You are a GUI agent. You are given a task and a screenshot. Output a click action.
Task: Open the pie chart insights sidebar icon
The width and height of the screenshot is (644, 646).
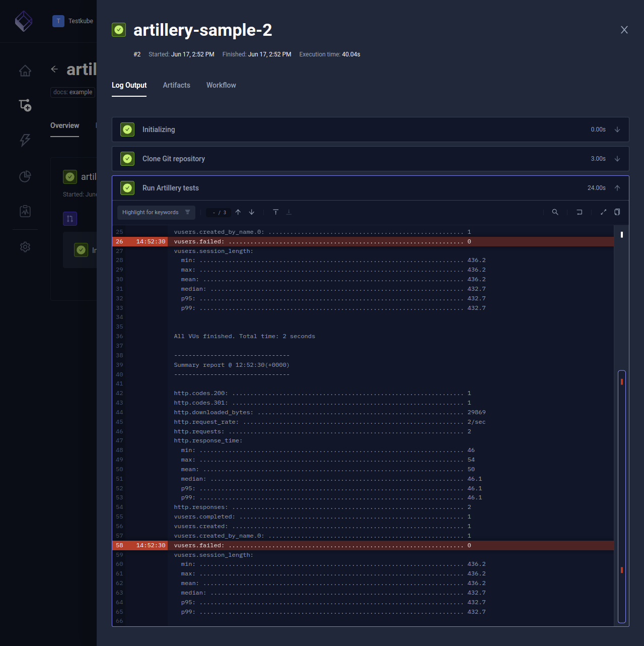click(25, 176)
